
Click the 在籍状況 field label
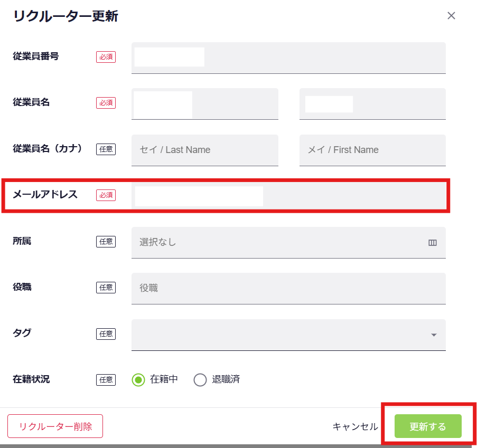coord(31,379)
